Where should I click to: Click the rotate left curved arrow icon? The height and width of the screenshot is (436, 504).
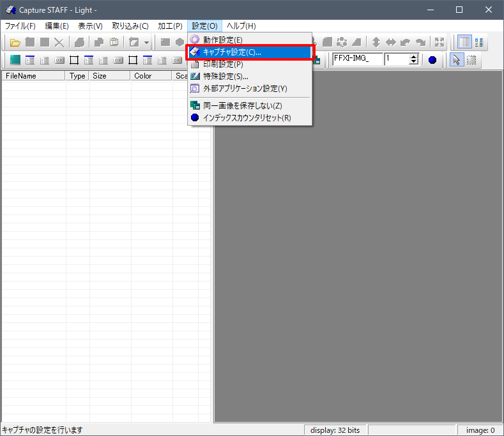click(x=406, y=42)
